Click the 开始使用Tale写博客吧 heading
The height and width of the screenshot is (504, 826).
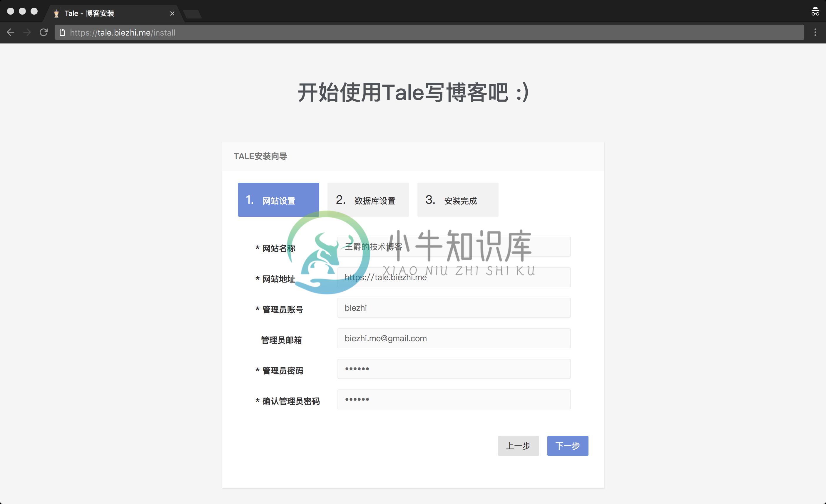click(413, 93)
